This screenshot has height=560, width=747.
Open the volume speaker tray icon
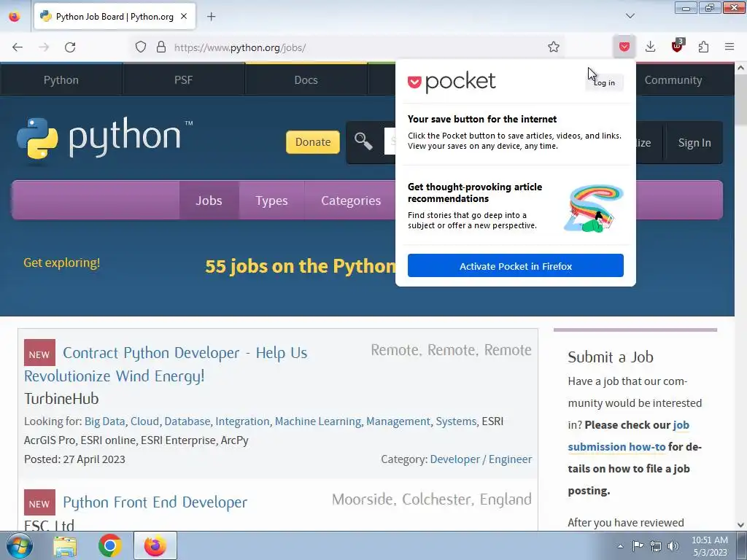(x=673, y=546)
